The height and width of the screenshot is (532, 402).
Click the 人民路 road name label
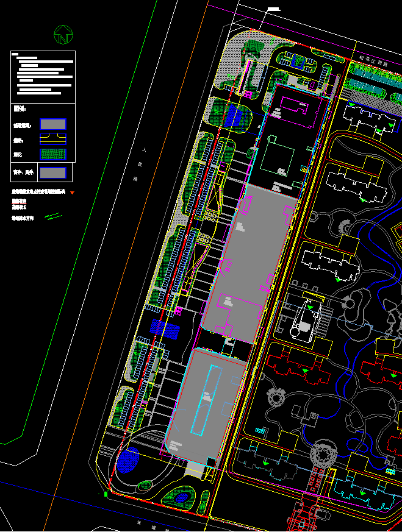pos(140,163)
